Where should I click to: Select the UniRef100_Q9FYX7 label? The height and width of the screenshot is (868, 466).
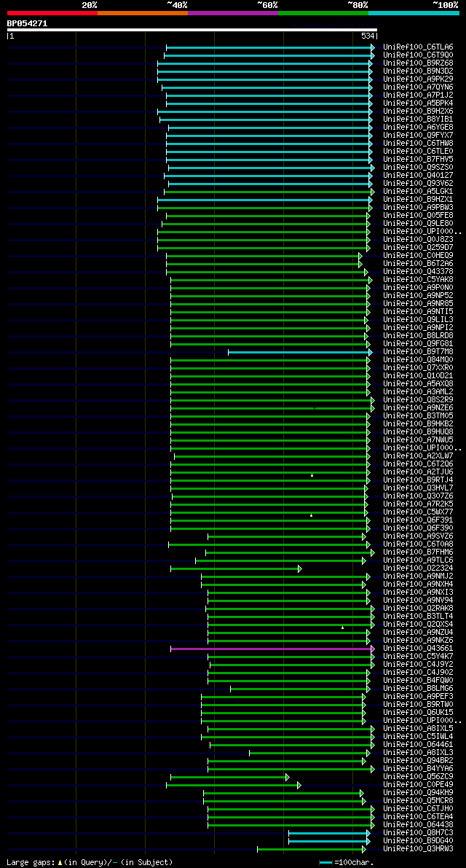(418, 136)
